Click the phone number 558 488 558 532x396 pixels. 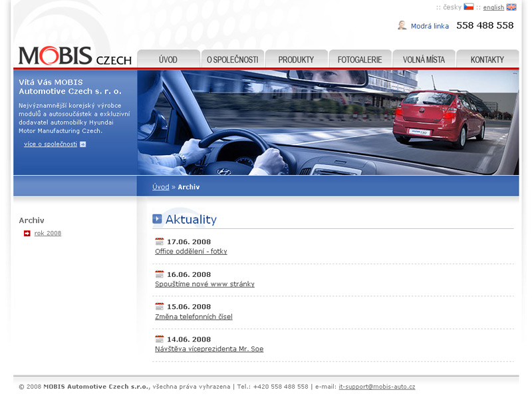coord(485,25)
